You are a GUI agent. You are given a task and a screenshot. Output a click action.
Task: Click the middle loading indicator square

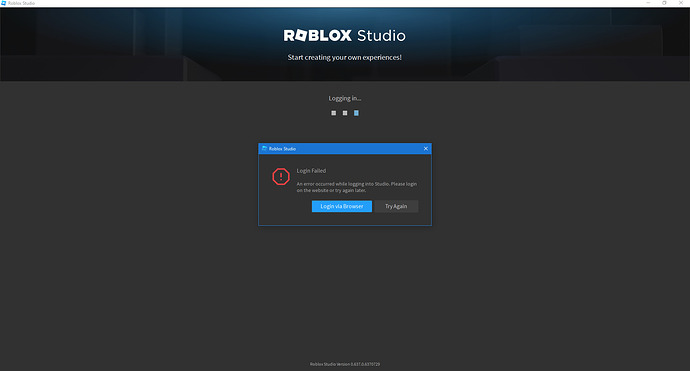[x=345, y=113]
